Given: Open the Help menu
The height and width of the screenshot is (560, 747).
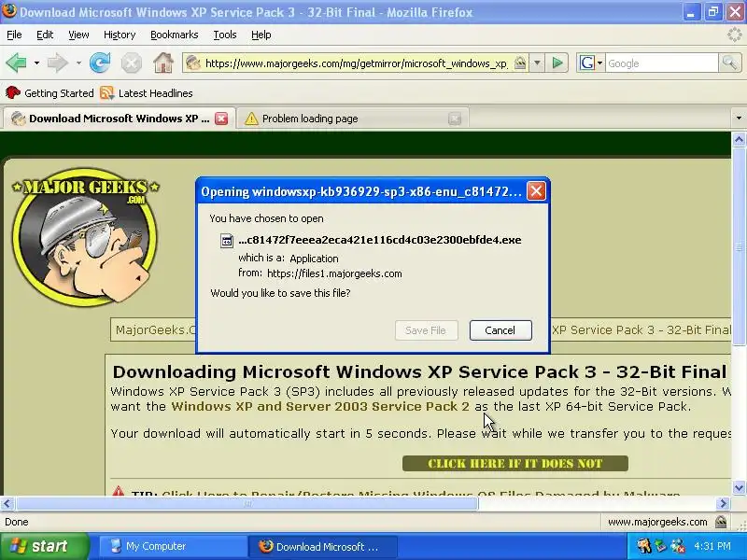Looking at the screenshot, I should click(x=261, y=35).
